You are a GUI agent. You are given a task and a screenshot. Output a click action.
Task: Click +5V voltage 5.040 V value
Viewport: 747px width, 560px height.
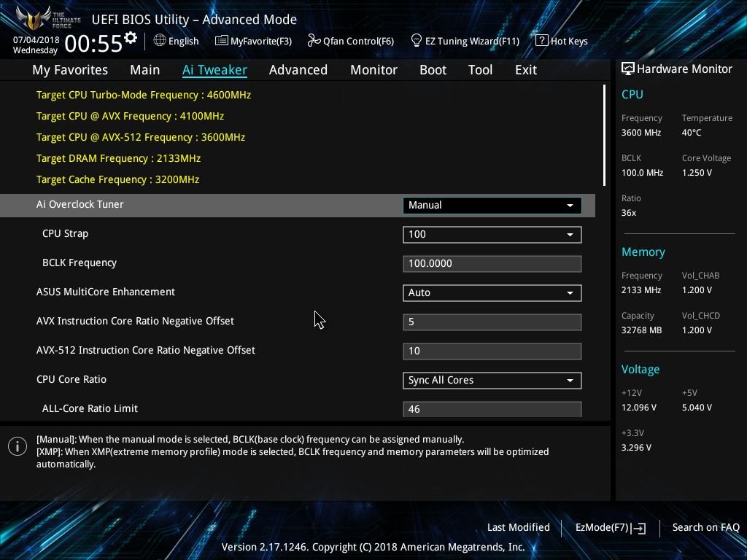(697, 408)
